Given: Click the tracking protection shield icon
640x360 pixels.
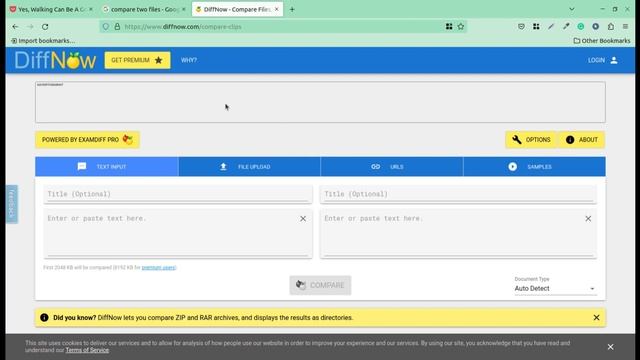Looking at the screenshot, I should (x=106, y=27).
